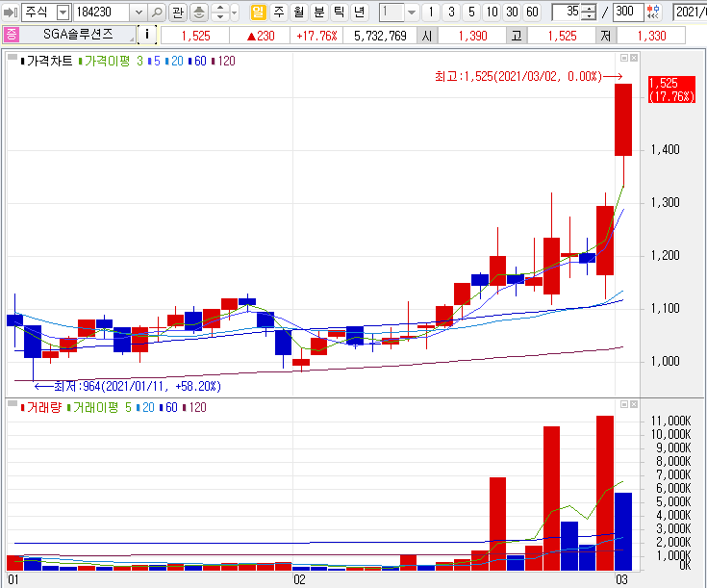Image resolution: width=707 pixels, height=588 pixels.
Task: Click the pink 증 margin icon
Action: (x=12, y=35)
